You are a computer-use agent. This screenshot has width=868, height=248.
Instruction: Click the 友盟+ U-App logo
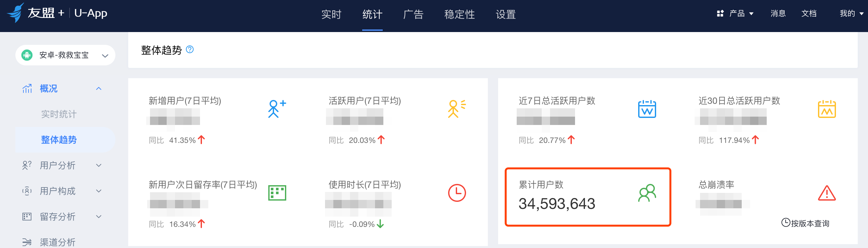(x=57, y=13)
